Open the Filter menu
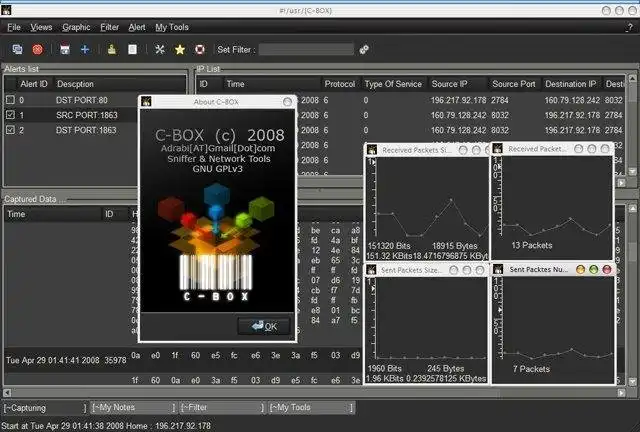Screen dimensions: 640x432 coord(109,27)
